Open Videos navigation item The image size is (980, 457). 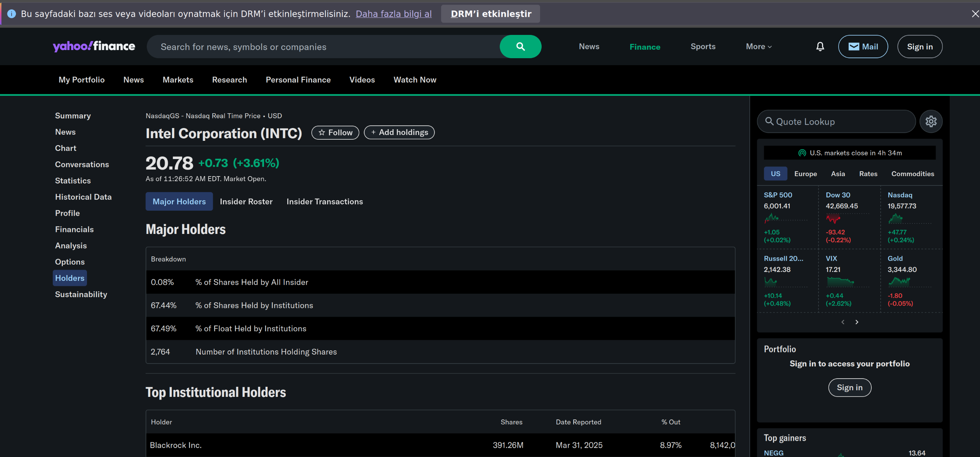[x=362, y=80]
